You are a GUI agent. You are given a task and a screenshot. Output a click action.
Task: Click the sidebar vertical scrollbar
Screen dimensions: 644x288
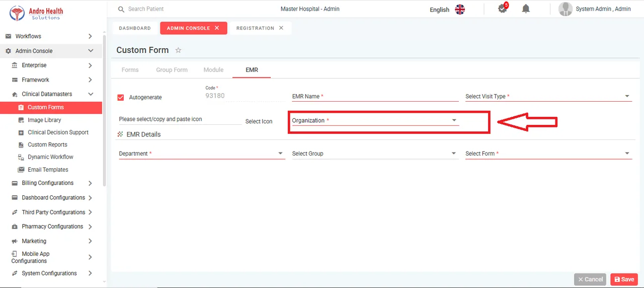click(x=104, y=111)
